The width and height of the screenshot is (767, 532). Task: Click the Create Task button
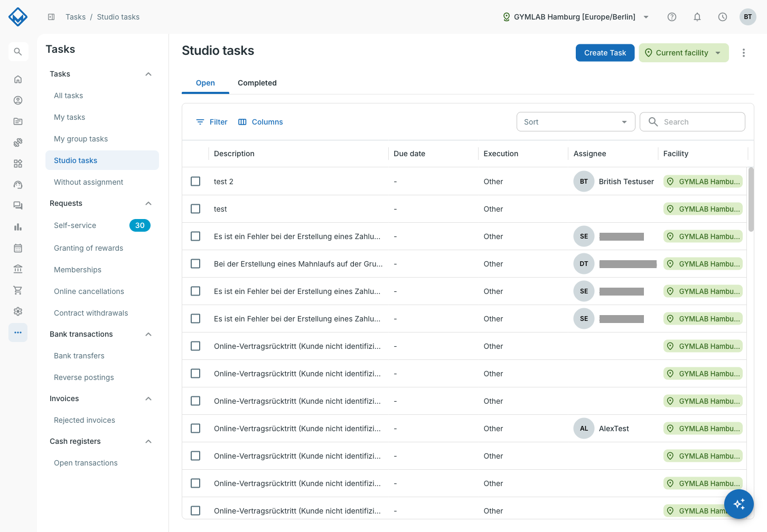tap(605, 53)
